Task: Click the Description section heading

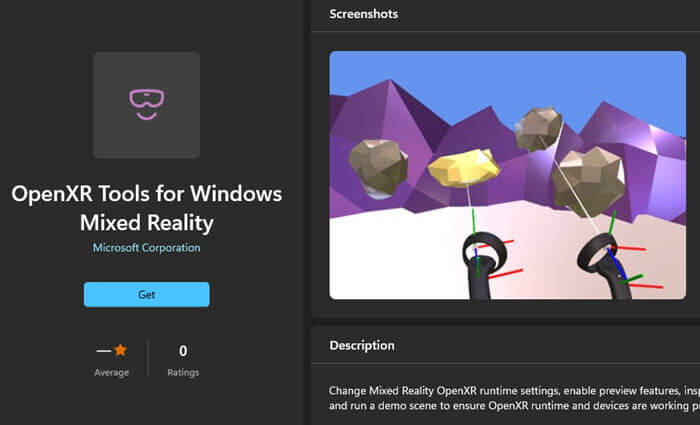Action: tap(362, 346)
